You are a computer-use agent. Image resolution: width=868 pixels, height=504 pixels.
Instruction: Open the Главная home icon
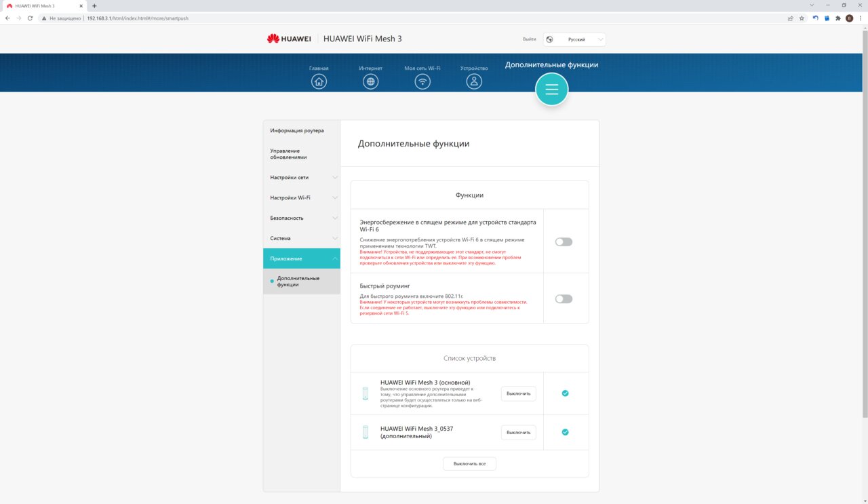pos(319,81)
